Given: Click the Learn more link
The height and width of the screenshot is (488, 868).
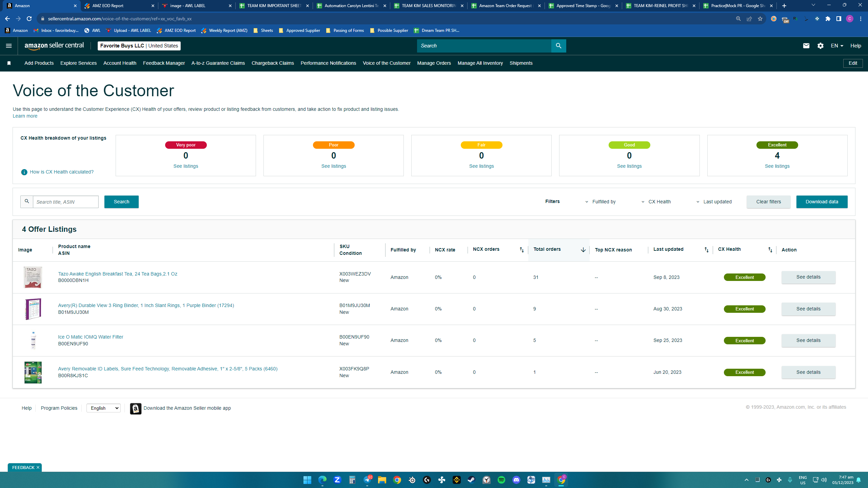Looking at the screenshot, I should tap(25, 116).
